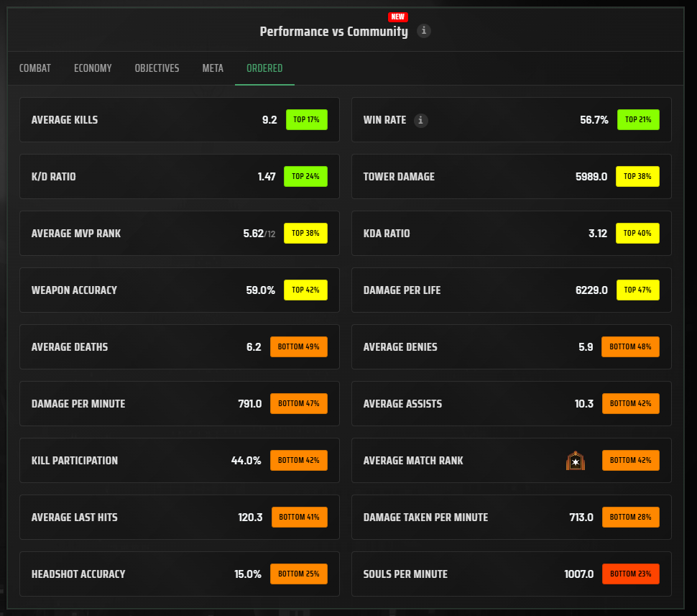The height and width of the screenshot is (616, 697).
Task: Select the Average Last Hits label
Action: point(74,518)
